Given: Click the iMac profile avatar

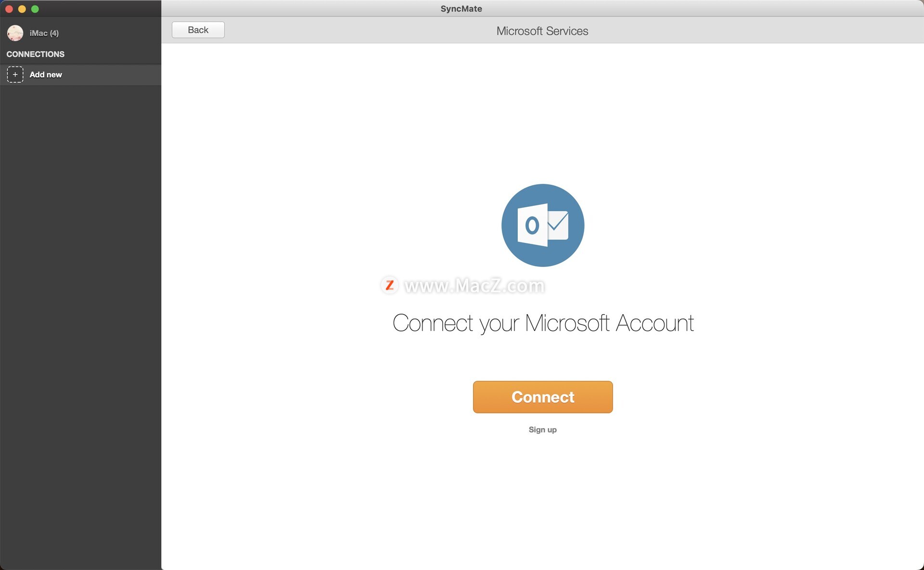Looking at the screenshot, I should point(15,33).
